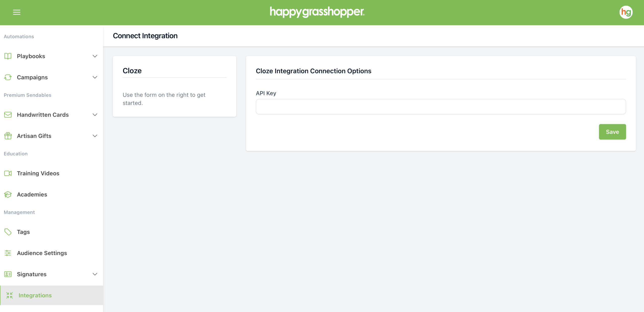Screen dimensions: 644x312
Task: Select Integrations in the sidebar
Action: tap(35, 295)
